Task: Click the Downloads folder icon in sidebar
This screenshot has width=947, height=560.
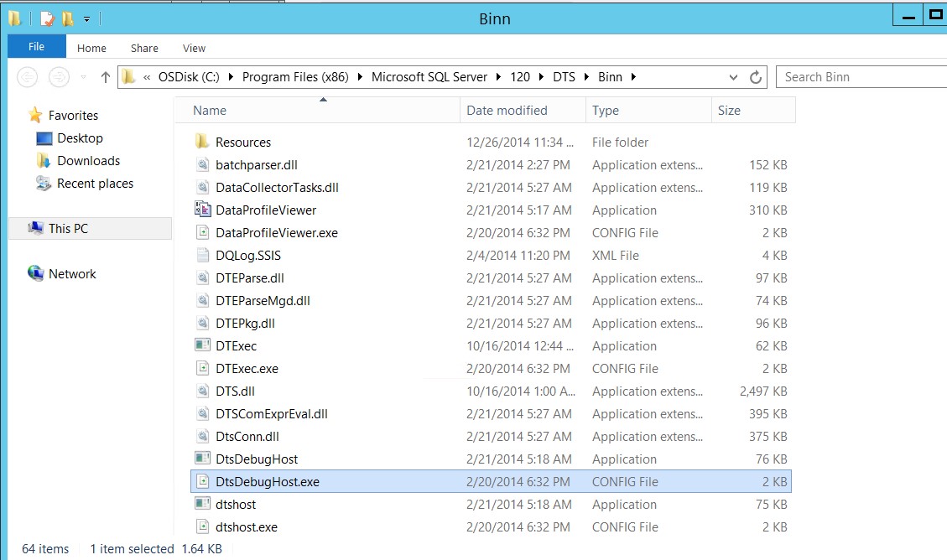Action: [44, 160]
